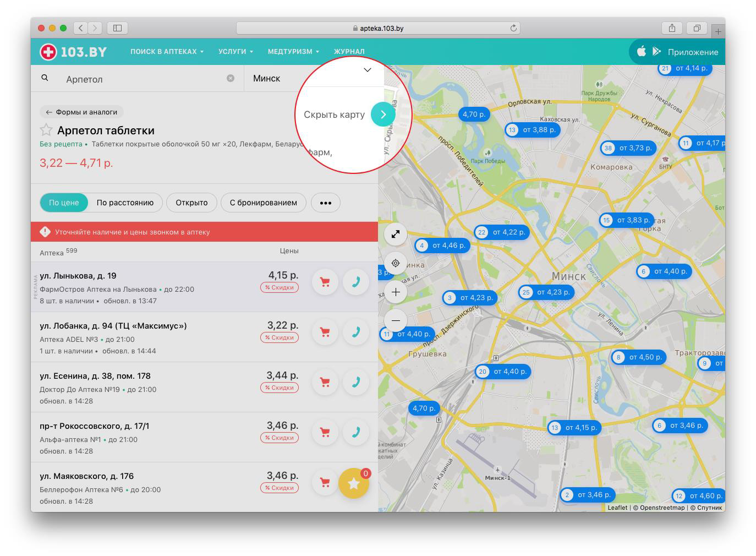Open the Apple app store icon
This screenshot has height=556, width=756.
click(641, 51)
